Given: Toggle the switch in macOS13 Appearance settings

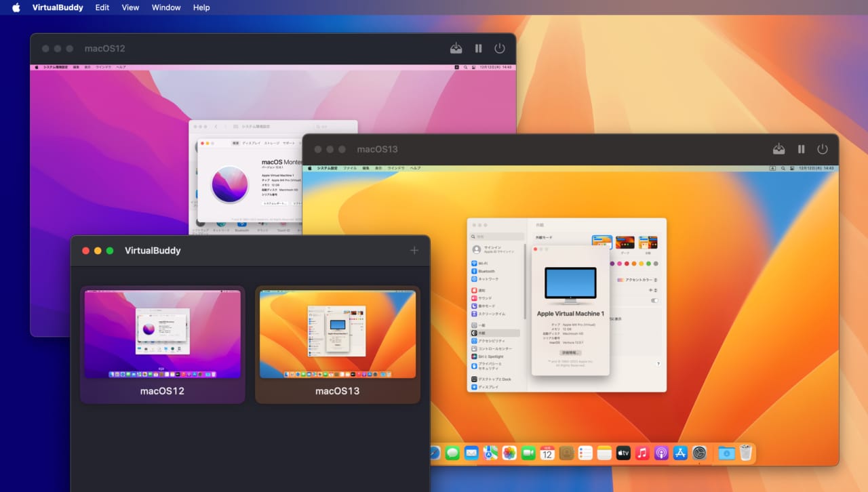Looking at the screenshot, I should [x=654, y=300].
